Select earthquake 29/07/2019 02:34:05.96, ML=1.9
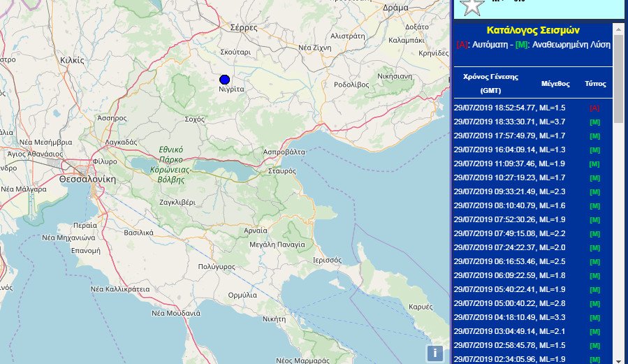628x364 pixels. (509, 359)
